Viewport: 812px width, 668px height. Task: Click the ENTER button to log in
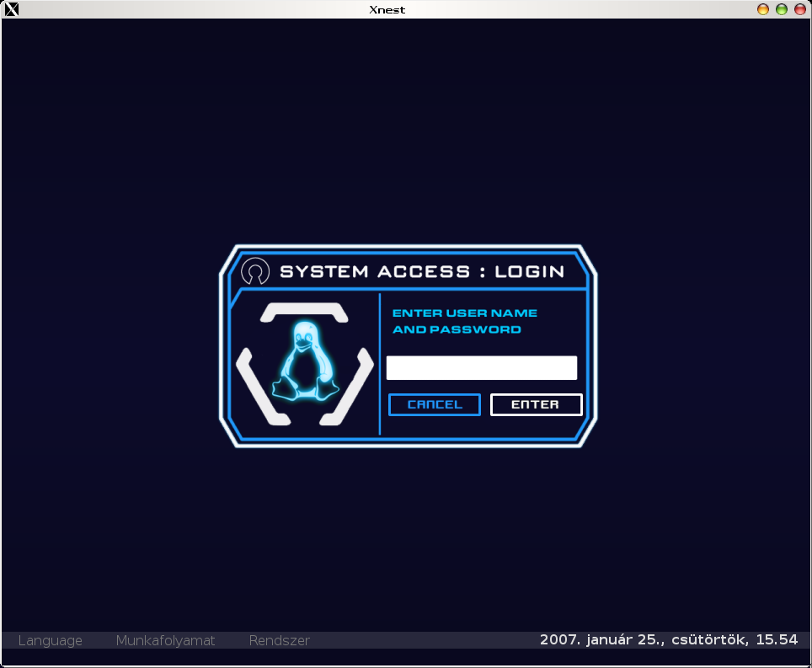coord(536,404)
